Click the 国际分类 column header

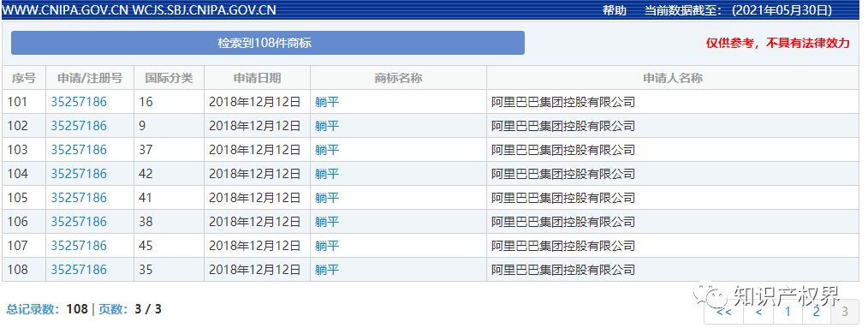coord(169,78)
